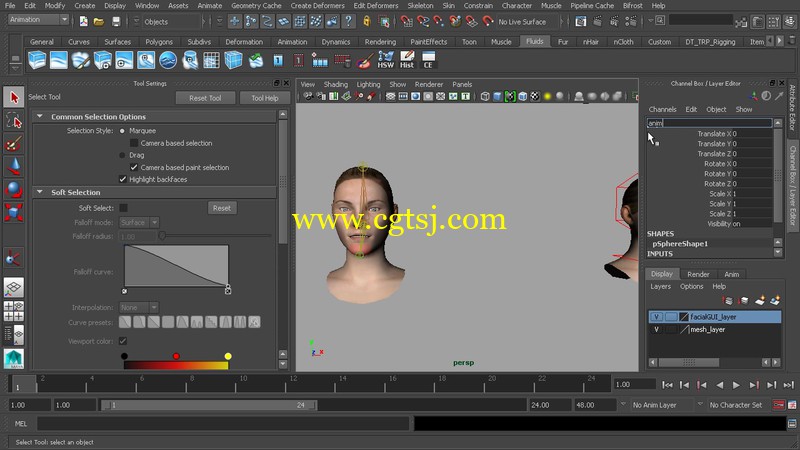Toggle visibility V of mesh_layer
This screenshot has height=450, width=800.
(x=657, y=330)
